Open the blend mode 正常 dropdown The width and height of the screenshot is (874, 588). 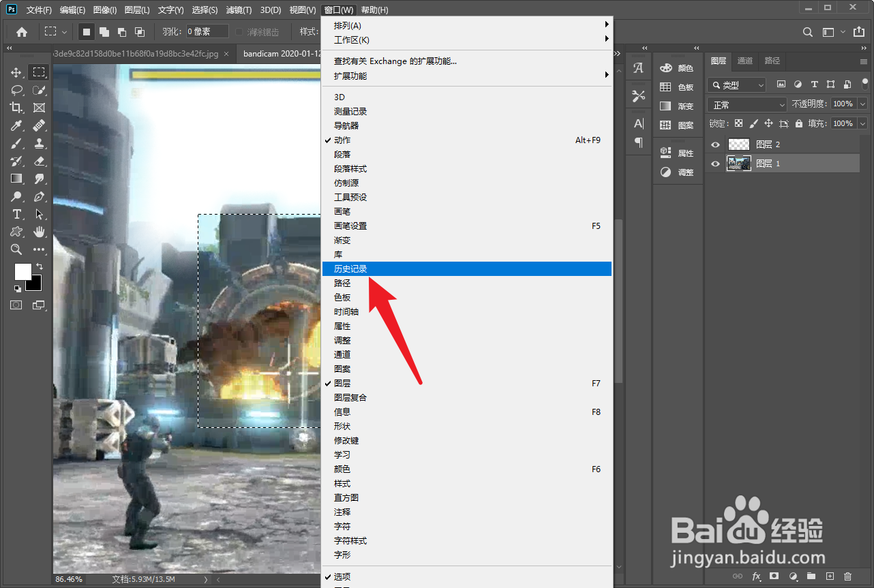[747, 104]
